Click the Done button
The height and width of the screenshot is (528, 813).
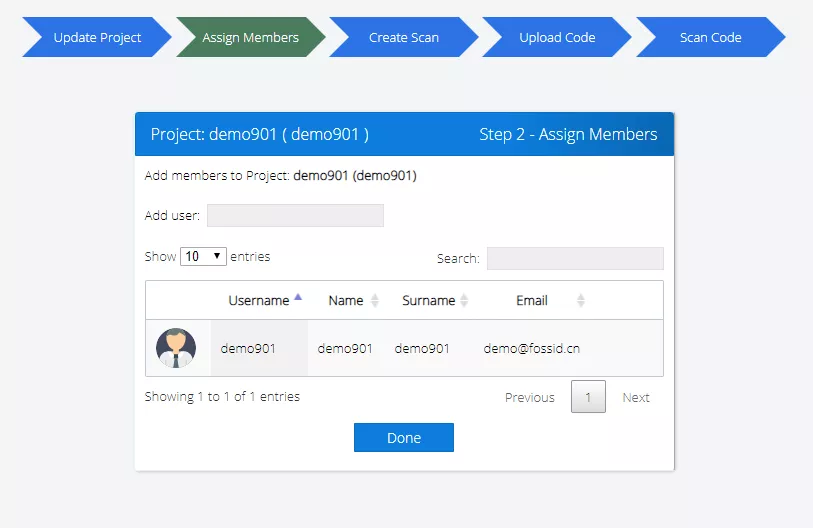coord(404,438)
